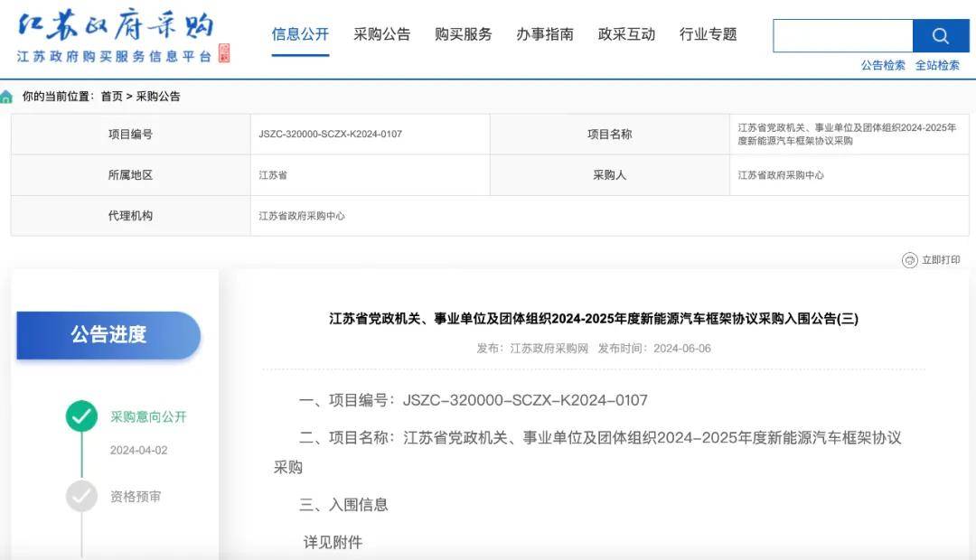Click the 采购人 table header cell
The height and width of the screenshot is (560, 976).
[x=609, y=175]
